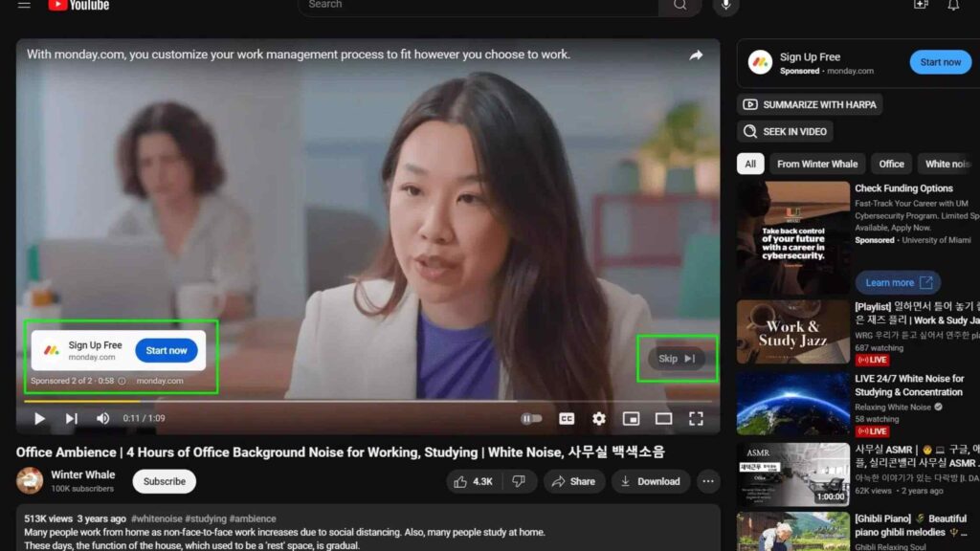Select the Office filter chip
The width and height of the screenshot is (980, 551).
click(890, 164)
